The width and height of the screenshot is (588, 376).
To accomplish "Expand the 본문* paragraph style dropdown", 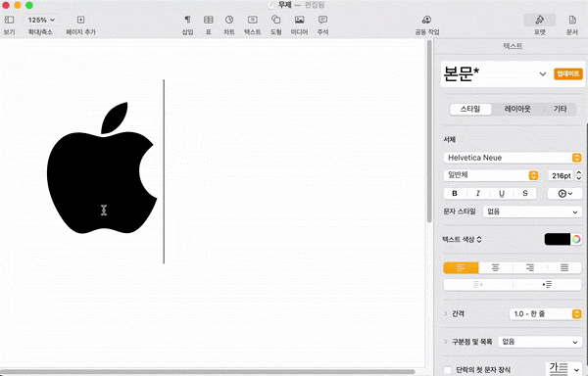I will coord(543,73).
